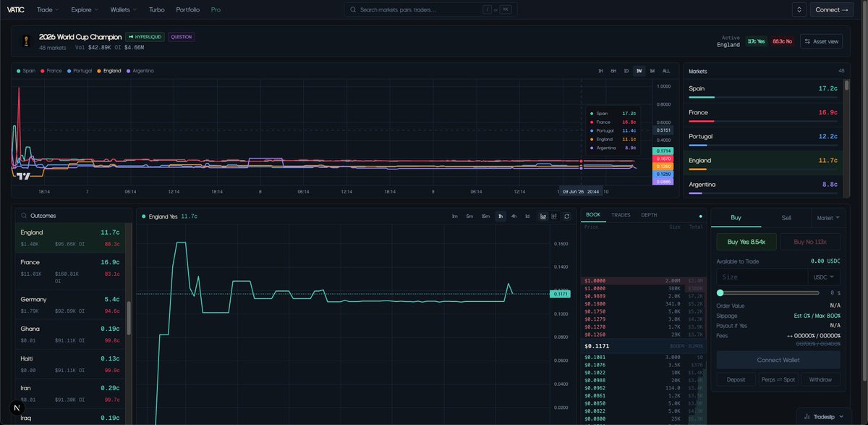Screen dimensions: 868x425
Task: Click the Asset view button
Action: tap(822, 41)
